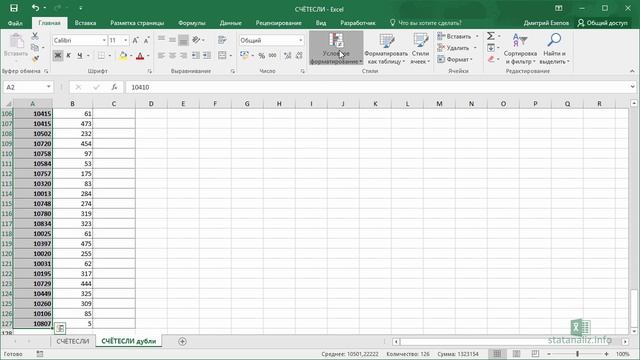
Task: Open Find and Select menu
Action: [554, 48]
